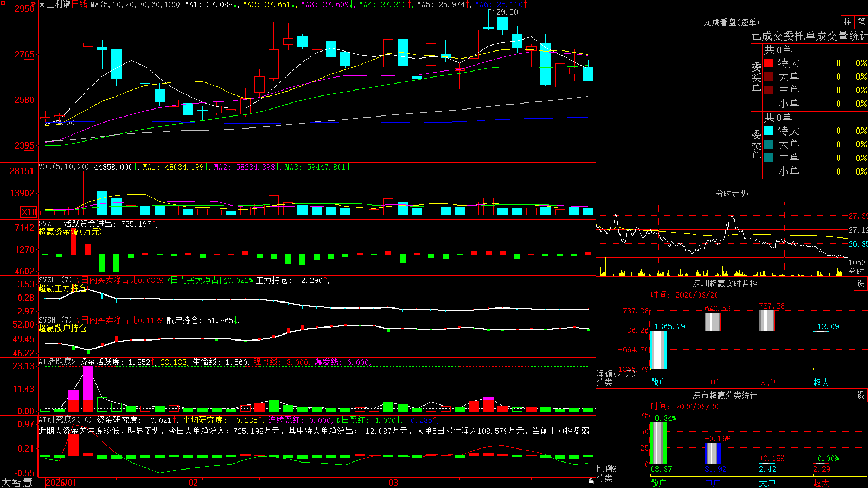Click the 散户 bar with -1365.79 value

pos(658,350)
